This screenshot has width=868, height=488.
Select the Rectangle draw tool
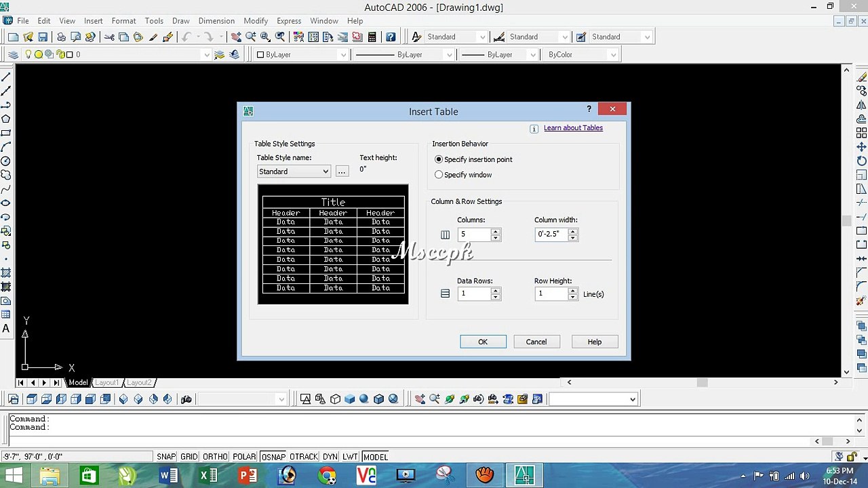tap(6, 133)
